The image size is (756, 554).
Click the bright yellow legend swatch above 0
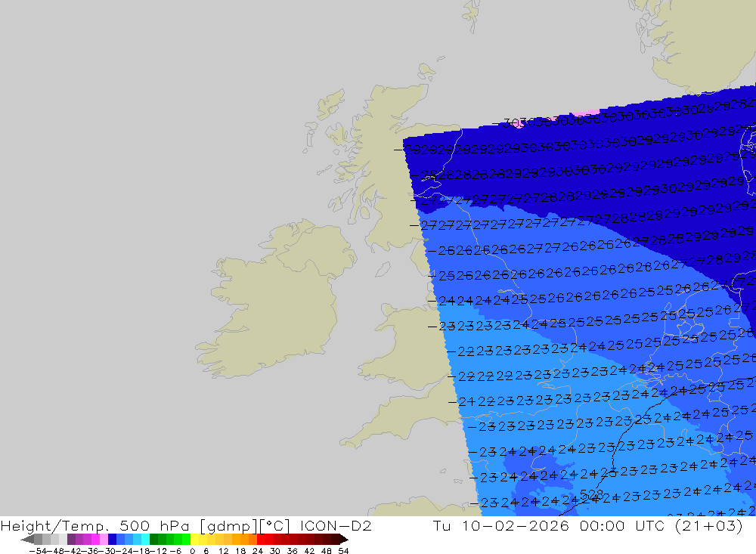[x=195, y=539]
